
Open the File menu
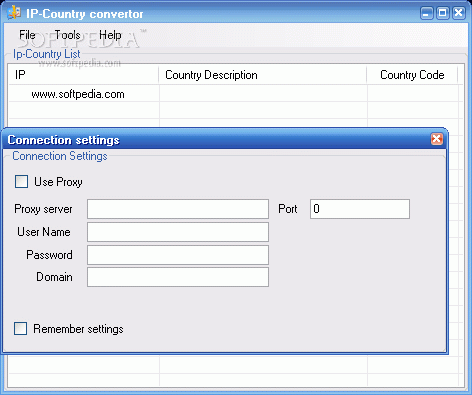click(x=27, y=35)
